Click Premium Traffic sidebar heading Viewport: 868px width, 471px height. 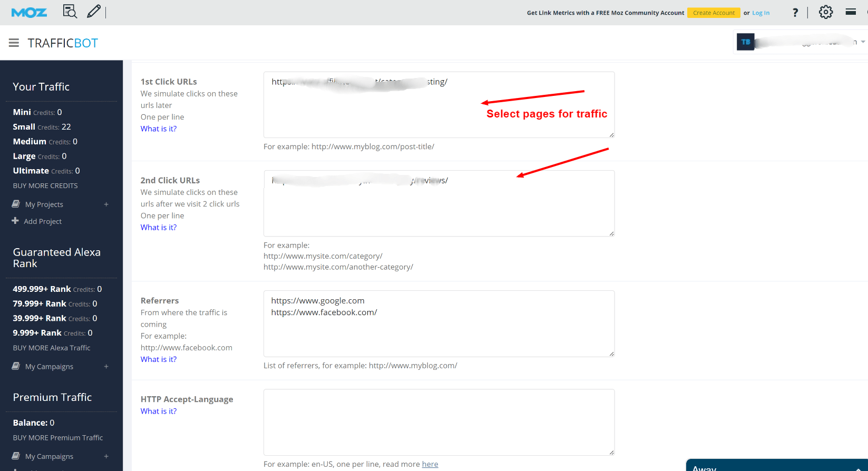click(52, 397)
